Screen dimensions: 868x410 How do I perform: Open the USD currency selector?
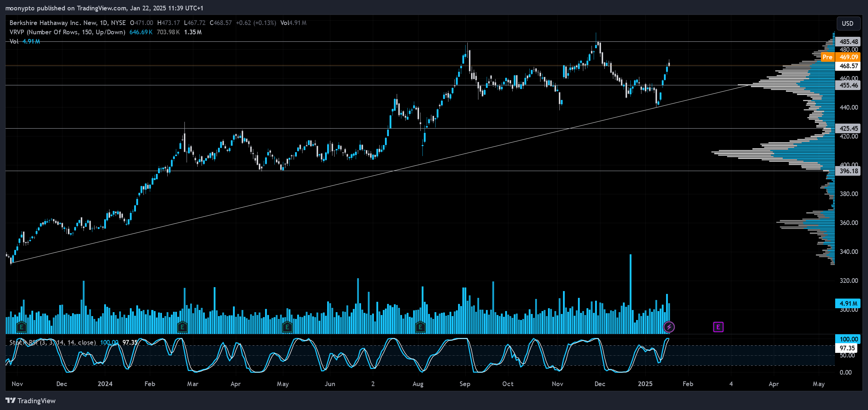[848, 24]
